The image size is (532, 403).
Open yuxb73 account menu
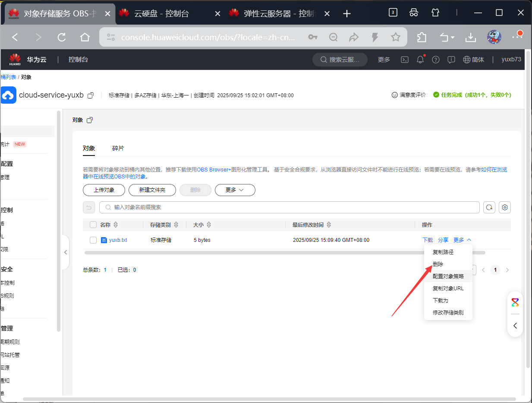coord(511,60)
